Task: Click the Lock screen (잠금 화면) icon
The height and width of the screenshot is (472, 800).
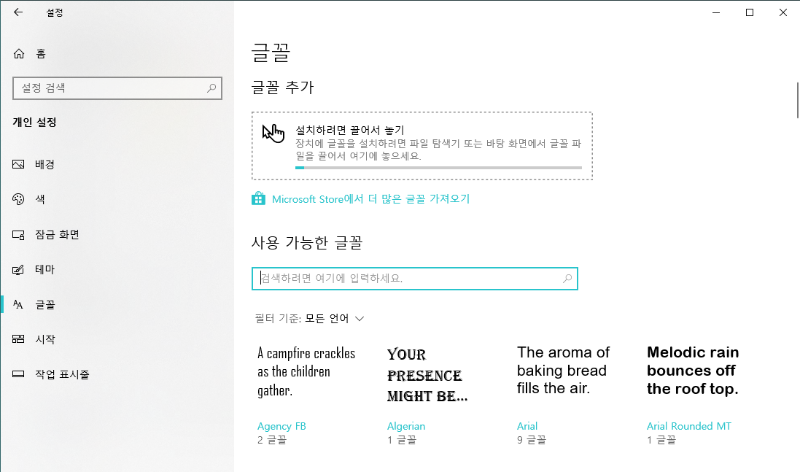Action: [x=17, y=234]
